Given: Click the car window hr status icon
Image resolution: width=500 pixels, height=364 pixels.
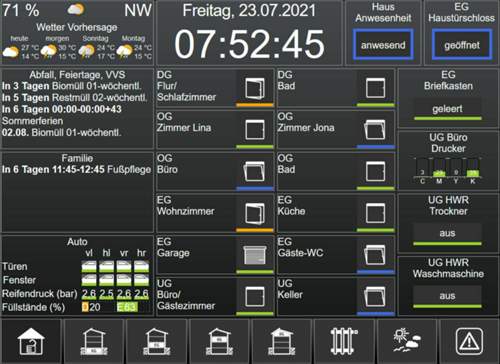Looking at the screenshot, I should coord(141,280).
